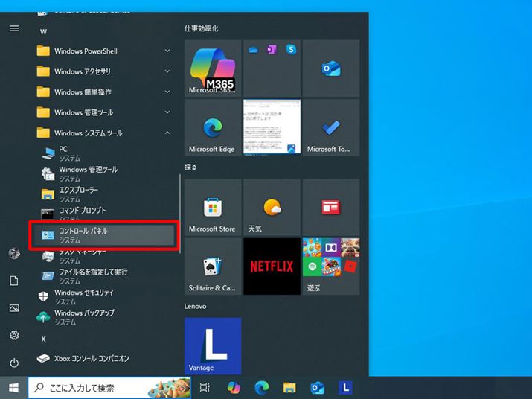The height and width of the screenshot is (399, 532).
Task: Expand the Windows 簡単操作 folder chevron
Action: pyautogui.click(x=167, y=92)
